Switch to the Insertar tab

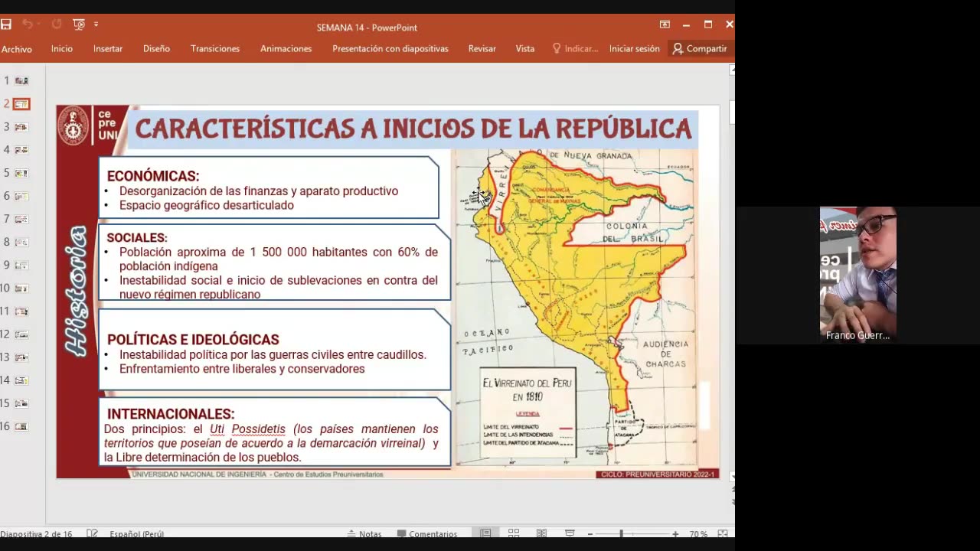pyautogui.click(x=108, y=48)
